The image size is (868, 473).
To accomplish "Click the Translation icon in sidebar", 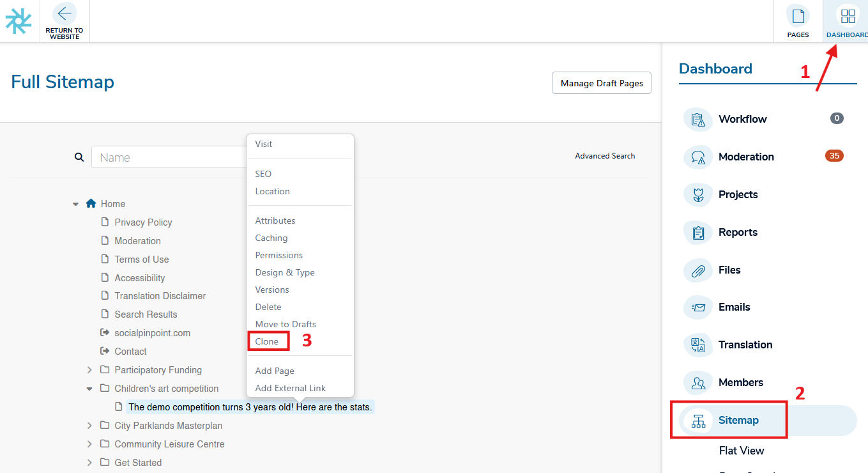I will click(x=698, y=345).
